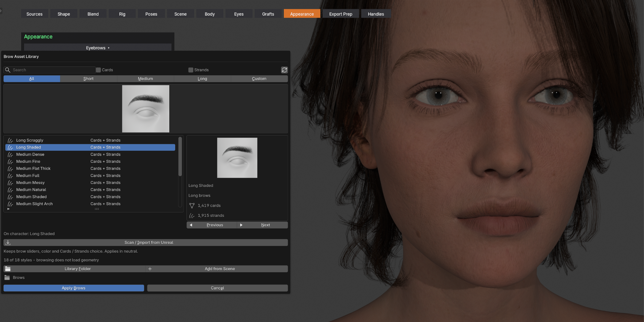Select the Long Shaded brow row
The image size is (644, 322).
click(90, 147)
